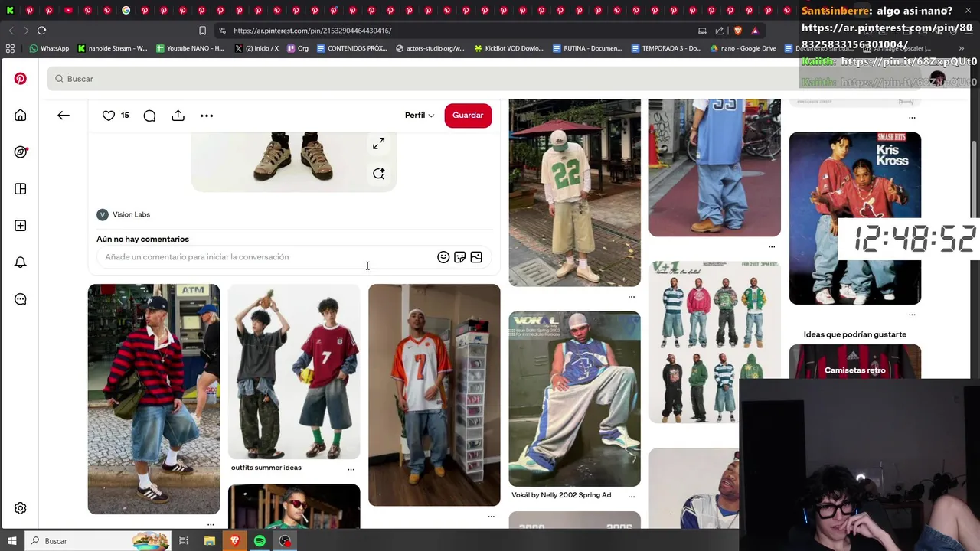Open actors-studio.org bookmark
Screen dimensions: 980x551
pyautogui.click(x=430, y=48)
